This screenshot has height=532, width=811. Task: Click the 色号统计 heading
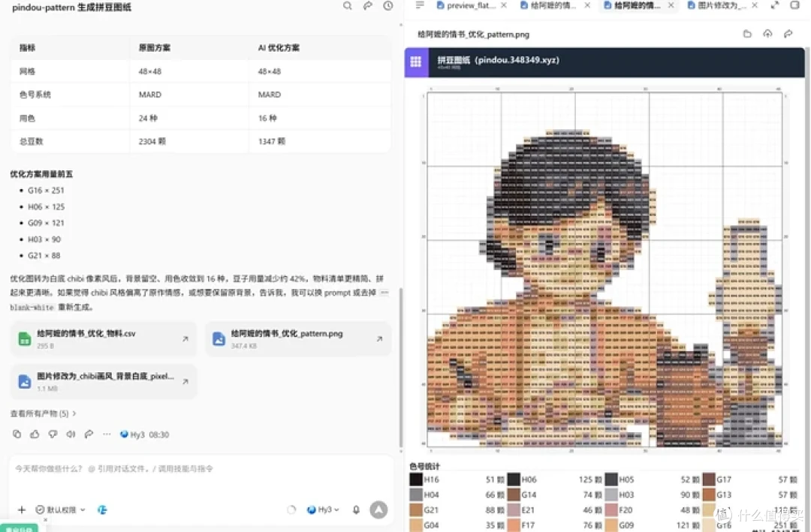[424, 466]
